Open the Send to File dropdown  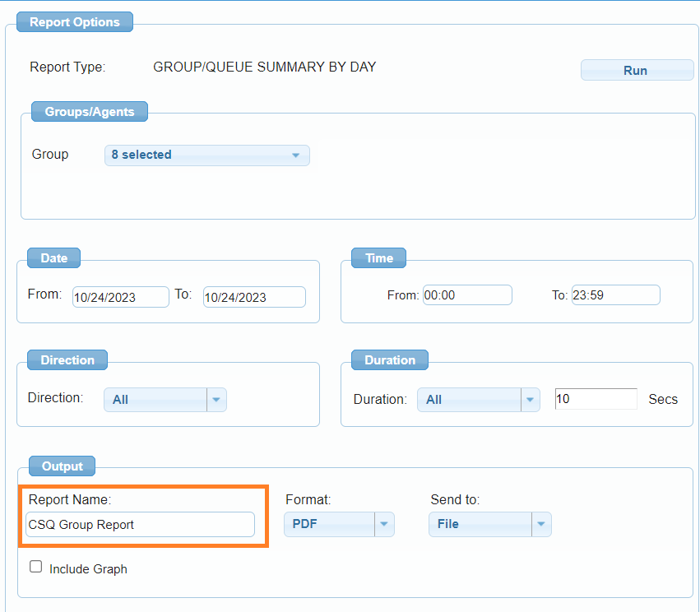(x=489, y=524)
